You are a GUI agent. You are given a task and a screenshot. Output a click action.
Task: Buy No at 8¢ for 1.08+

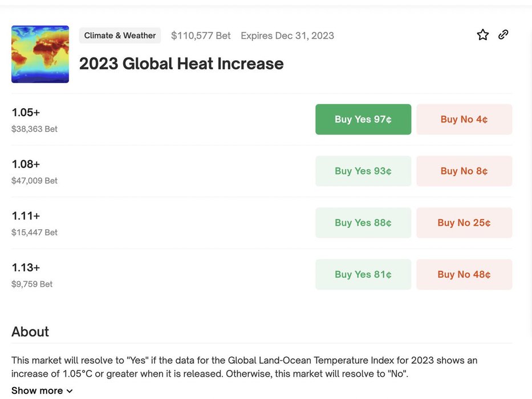click(464, 171)
